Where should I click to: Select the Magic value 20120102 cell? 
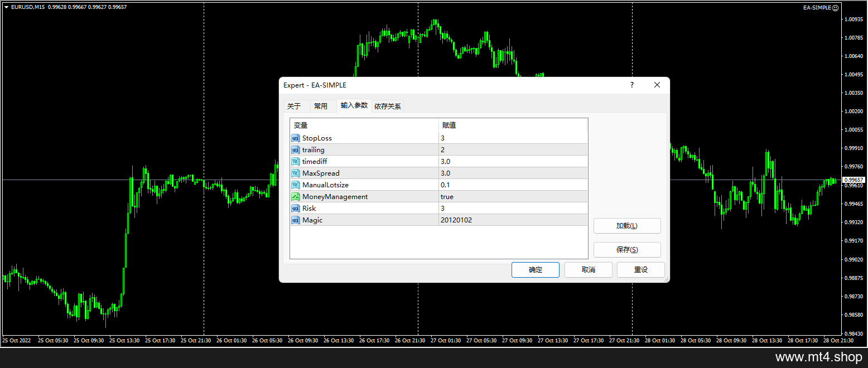click(x=513, y=220)
